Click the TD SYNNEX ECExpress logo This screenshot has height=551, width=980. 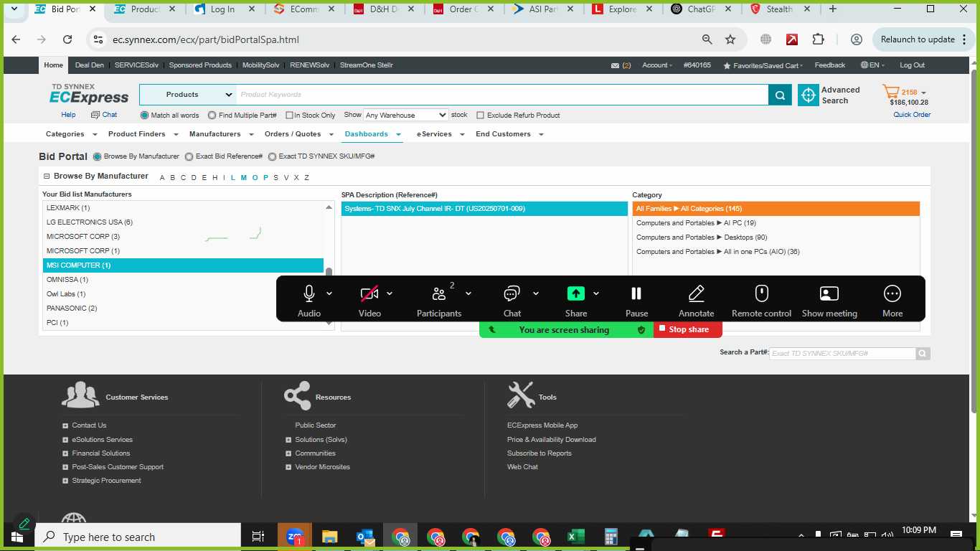(x=89, y=94)
